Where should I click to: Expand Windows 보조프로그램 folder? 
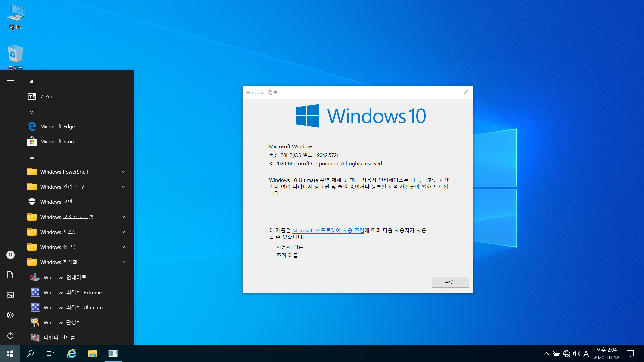77,217
